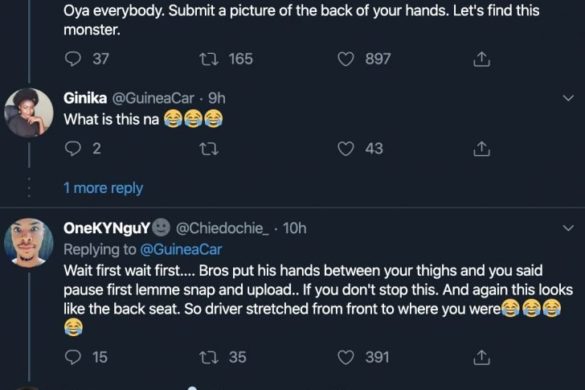This screenshot has width=585, height=390.
Task: Show '1 more reply' in thread
Action: tap(103, 188)
